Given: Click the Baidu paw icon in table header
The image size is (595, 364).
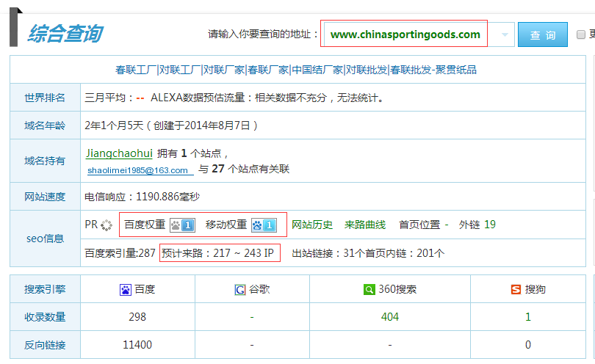Looking at the screenshot, I should pos(125,290).
